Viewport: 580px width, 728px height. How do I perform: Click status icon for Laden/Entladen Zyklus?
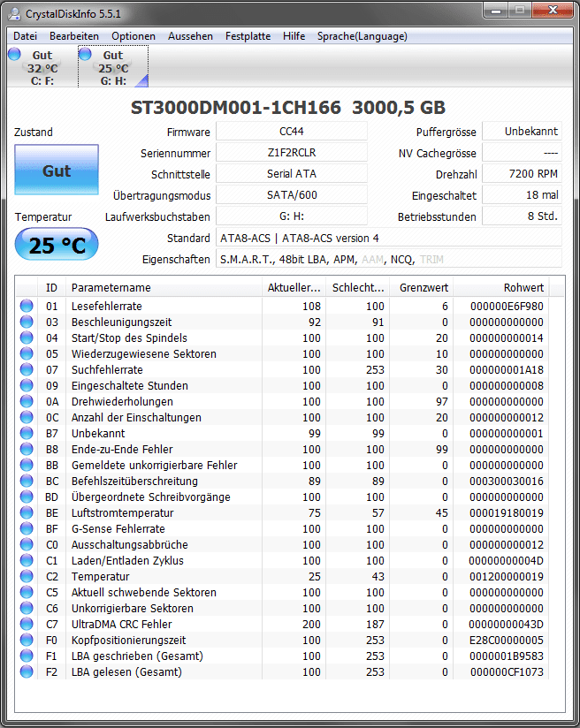pyautogui.click(x=27, y=560)
